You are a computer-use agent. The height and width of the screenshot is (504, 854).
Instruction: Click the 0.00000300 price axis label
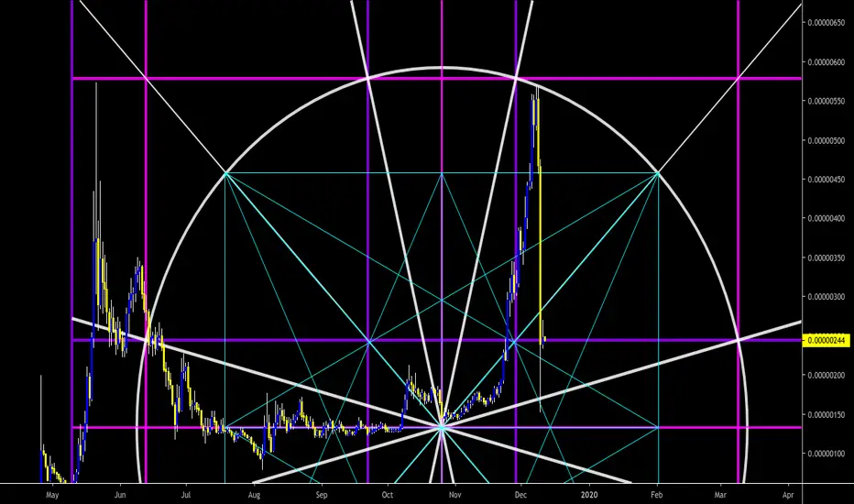[827, 297]
